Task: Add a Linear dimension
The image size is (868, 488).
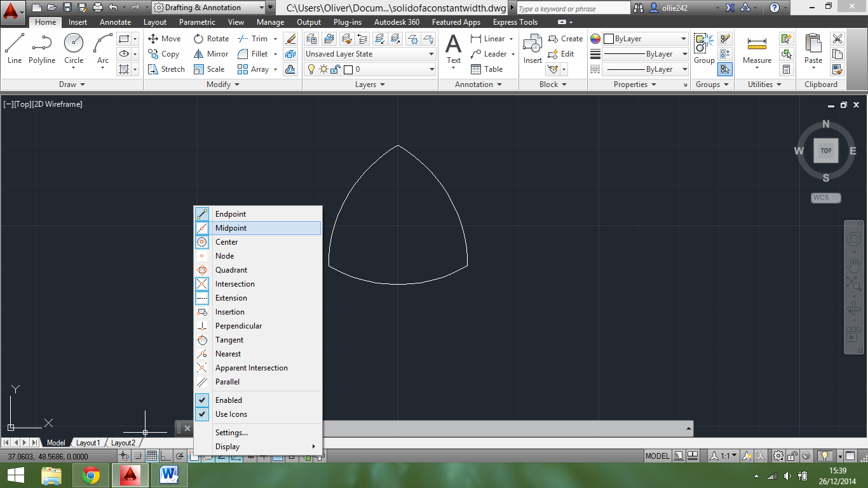Action: point(488,39)
